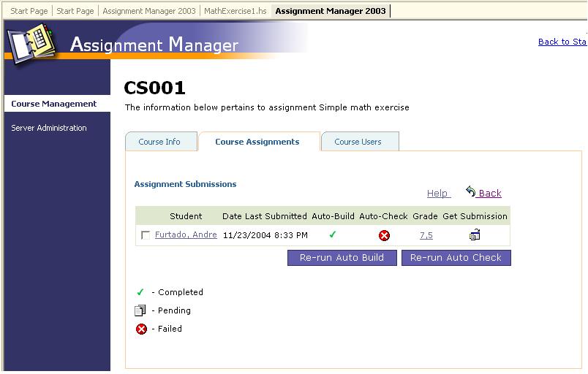This screenshot has height=374, width=588.
Task: Check the box beside Furtado, Andre
Action: coord(146,235)
